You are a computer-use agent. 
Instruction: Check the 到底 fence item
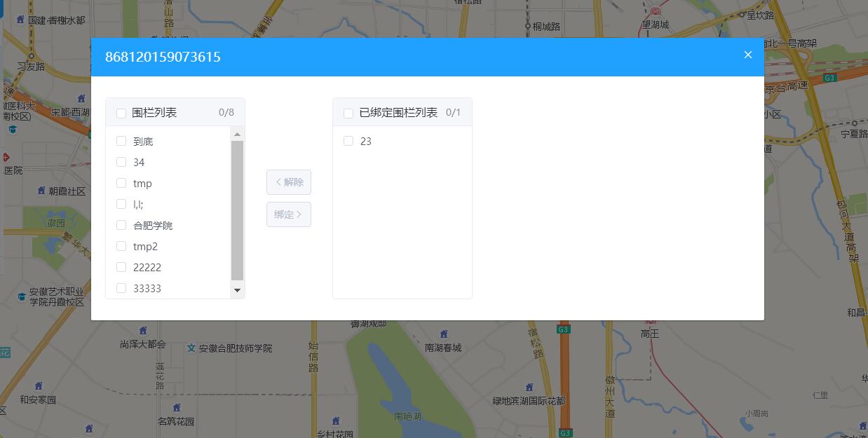coord(121,141)
